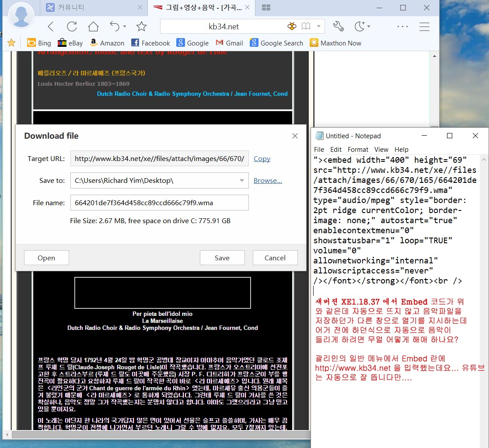Expand the Save to path dropdown
This screenshot has height=448, width=489.
click(242, 180)
